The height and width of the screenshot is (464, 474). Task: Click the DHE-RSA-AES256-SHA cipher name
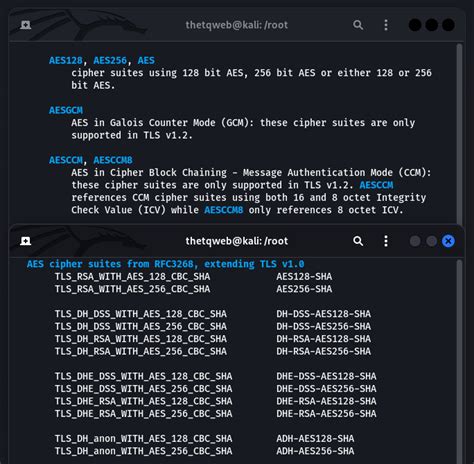pyautogui.click(x=326, y=414)
